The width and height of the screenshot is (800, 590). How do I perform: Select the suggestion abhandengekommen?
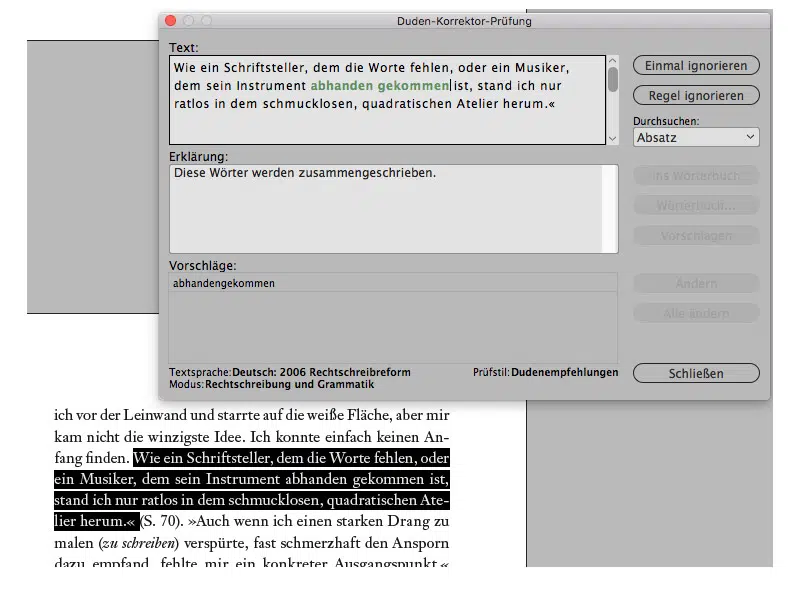click(x=393, y=283)
